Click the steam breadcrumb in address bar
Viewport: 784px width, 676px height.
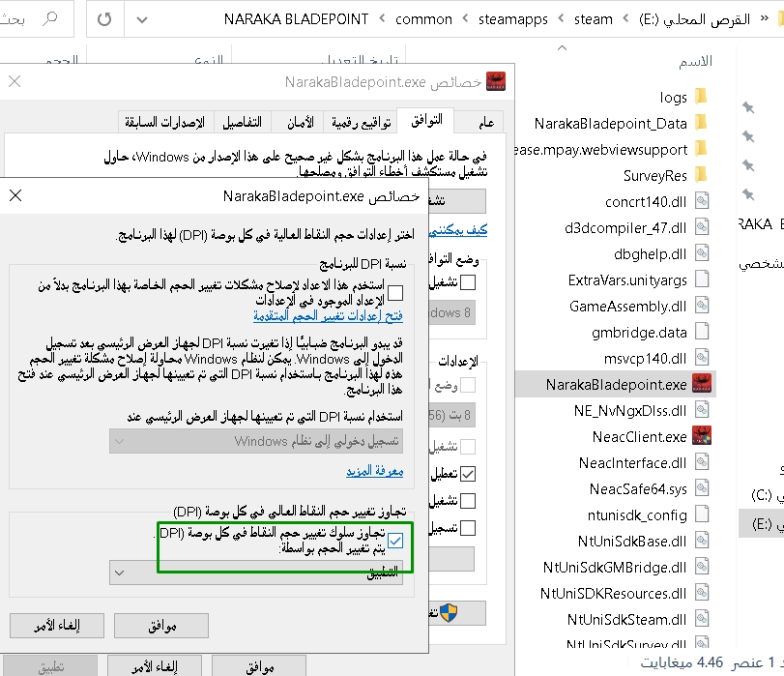(593, 19)
